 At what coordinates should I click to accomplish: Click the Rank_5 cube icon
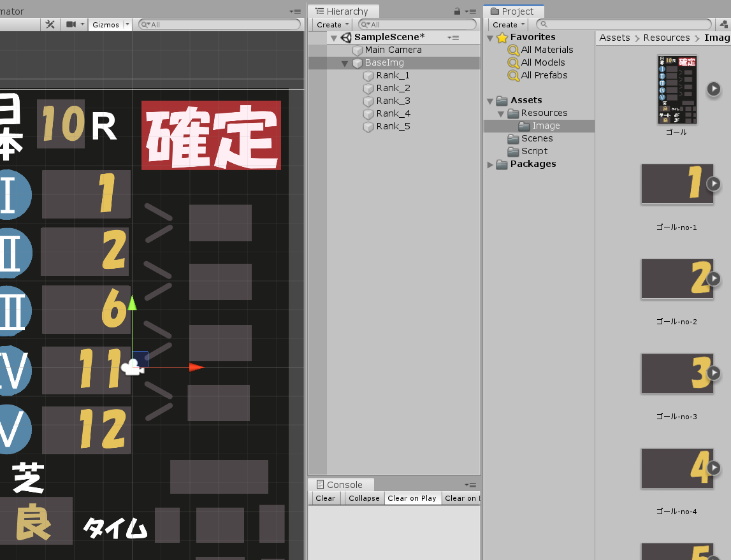[x=368, y=127]
